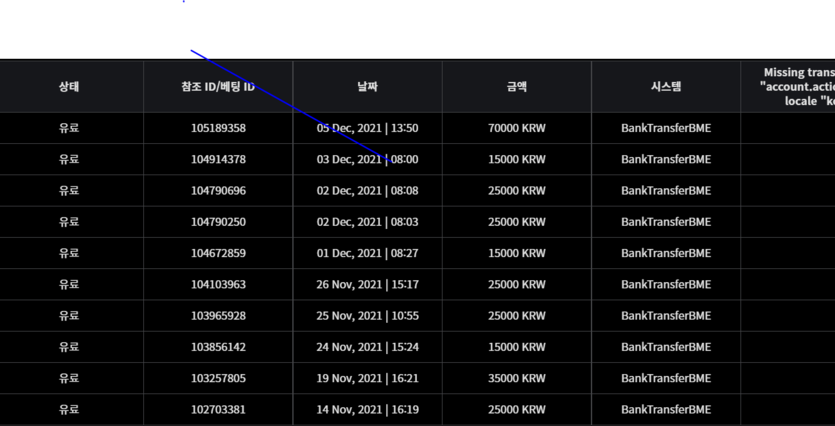Click the 유료 status in row 104103963
This screenshot has width=835, height=426.
pos(69,284)
